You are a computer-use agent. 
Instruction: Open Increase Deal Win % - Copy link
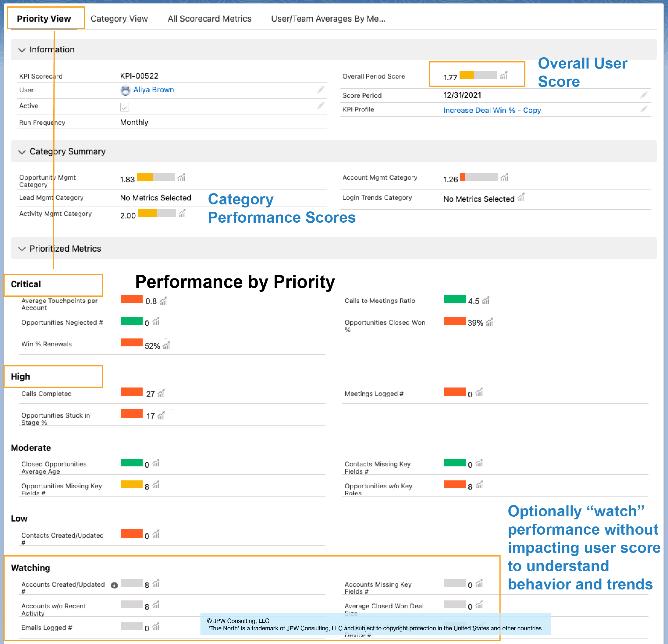click(492, 110)
